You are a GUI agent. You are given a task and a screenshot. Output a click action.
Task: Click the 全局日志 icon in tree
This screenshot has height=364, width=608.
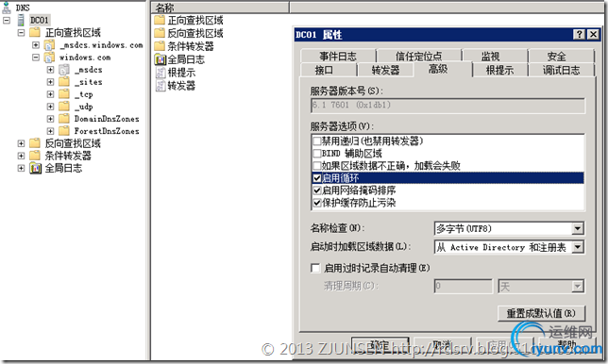point(35,168)
